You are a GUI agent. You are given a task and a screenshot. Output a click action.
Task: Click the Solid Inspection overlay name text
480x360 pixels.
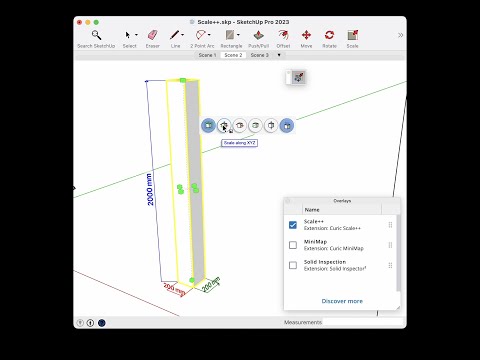[325, 262]
